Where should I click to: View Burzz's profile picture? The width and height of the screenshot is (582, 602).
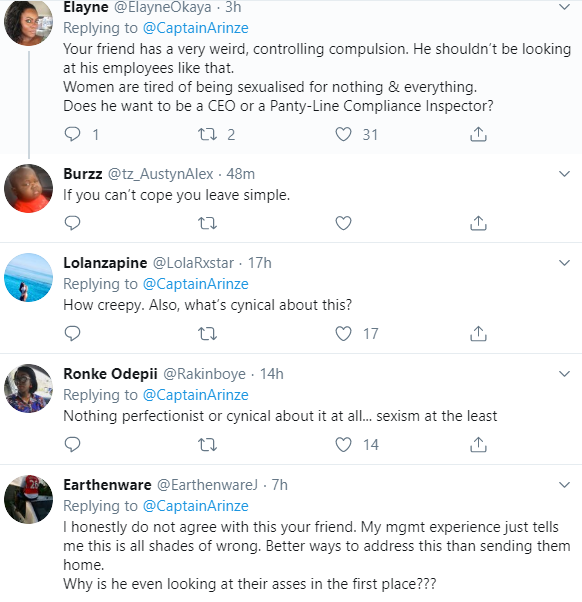pyautogui.click(x=28, y=188)
